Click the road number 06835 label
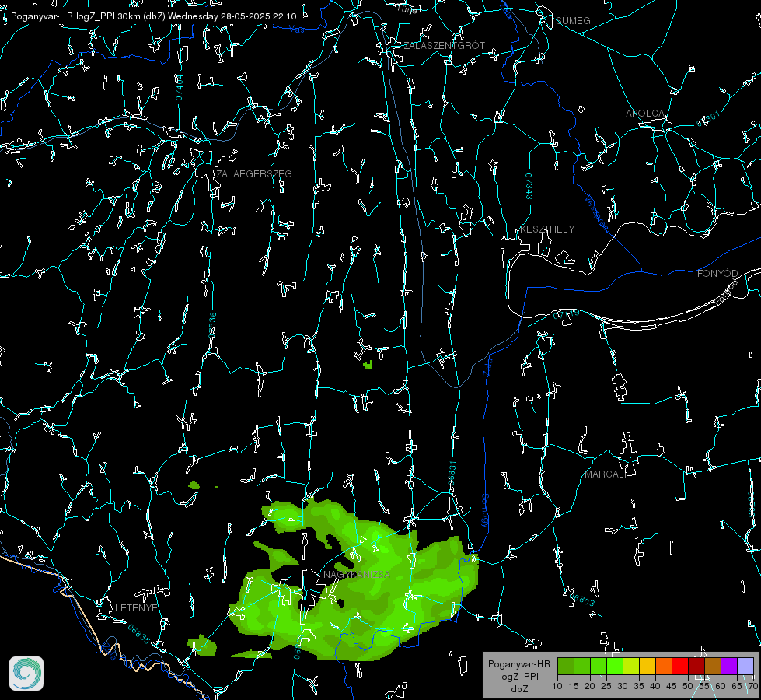 point(139,635)
